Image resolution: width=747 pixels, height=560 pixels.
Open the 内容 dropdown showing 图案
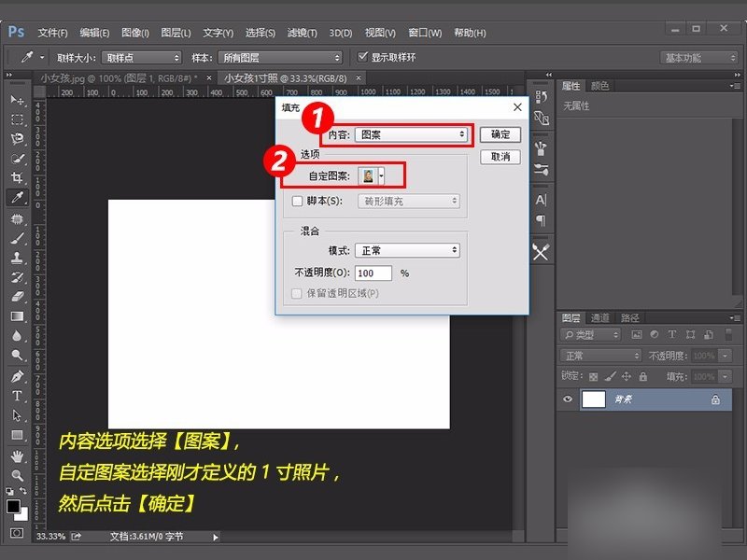413,133
